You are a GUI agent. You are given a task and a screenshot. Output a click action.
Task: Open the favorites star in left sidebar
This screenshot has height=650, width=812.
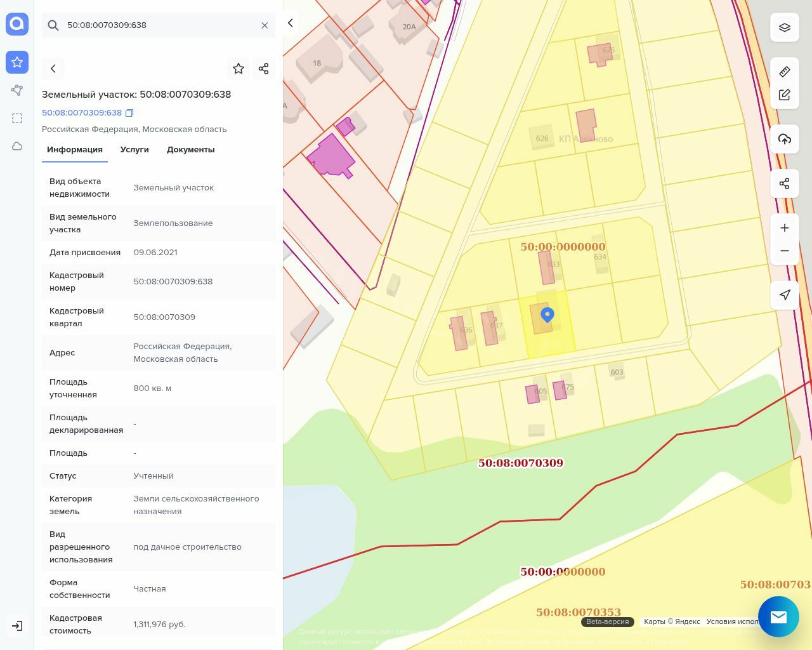(17, 62)
